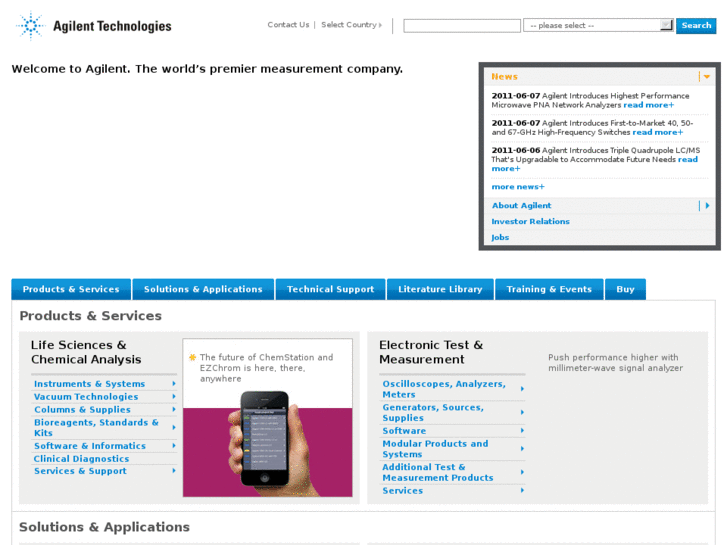This screenshot has height=545, width=727.
Task: Click the Agilent Technologies spark logo
Action: [x=31, y=26]
